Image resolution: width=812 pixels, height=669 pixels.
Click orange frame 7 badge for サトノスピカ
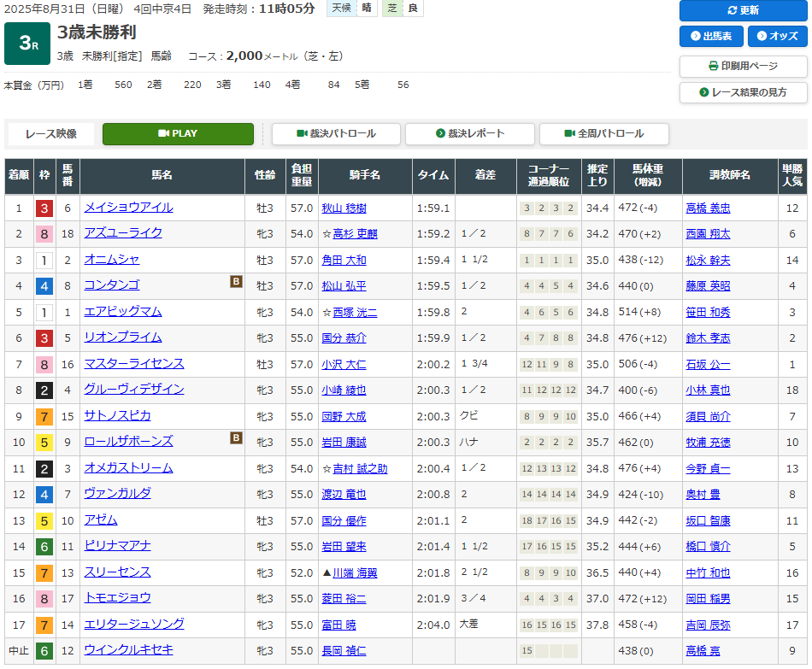44,417
